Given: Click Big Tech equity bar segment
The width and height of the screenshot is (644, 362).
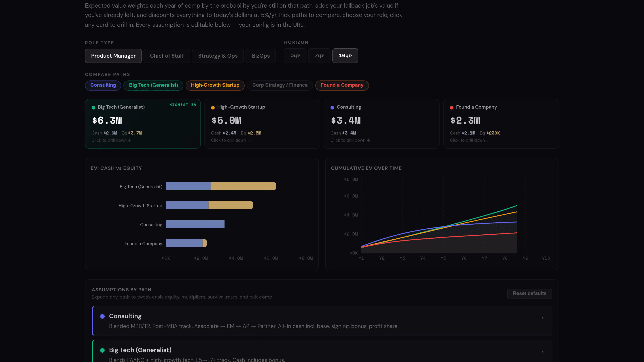Looking at the screenshot, I should 243,186.
